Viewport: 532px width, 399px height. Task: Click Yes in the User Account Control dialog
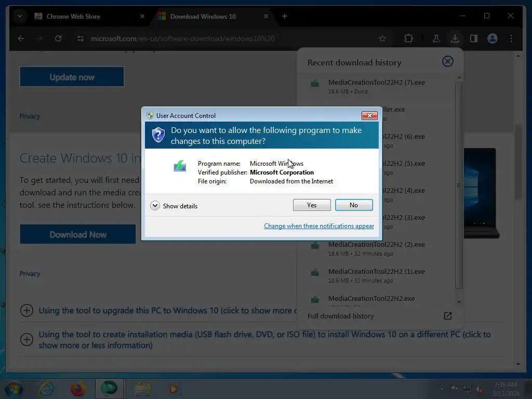tap(312, 205)
